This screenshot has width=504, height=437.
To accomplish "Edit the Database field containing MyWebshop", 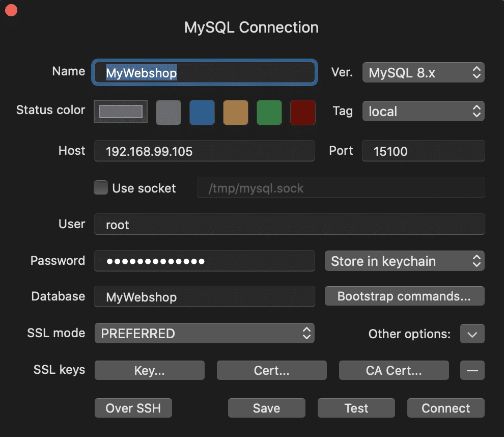I will point(204,296).
